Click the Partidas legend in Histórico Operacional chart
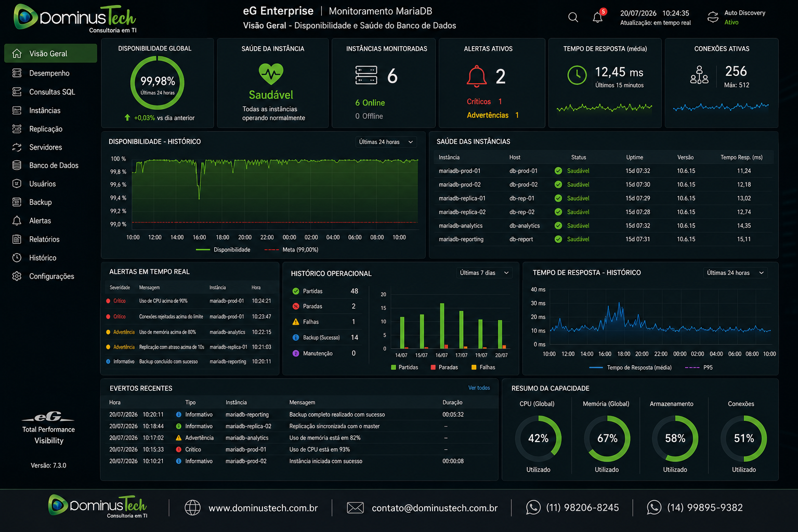Screen dimensions: 798x532 coord(404,367)
